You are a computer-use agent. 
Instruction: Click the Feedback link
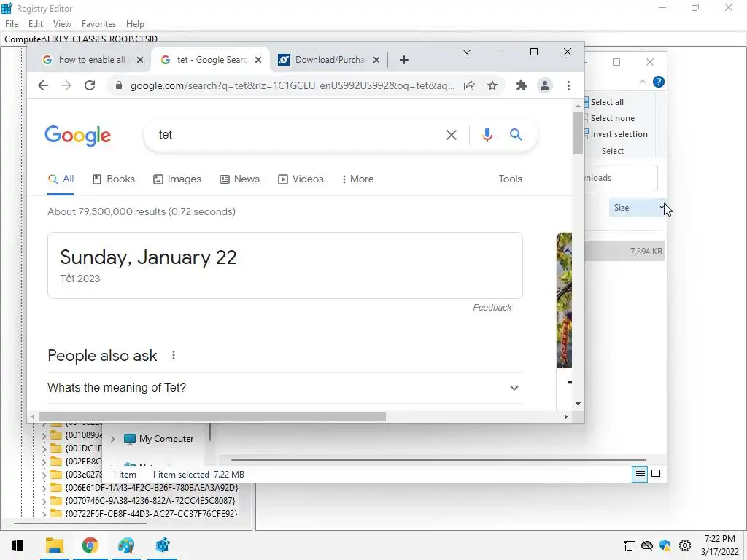coord(492,308)
